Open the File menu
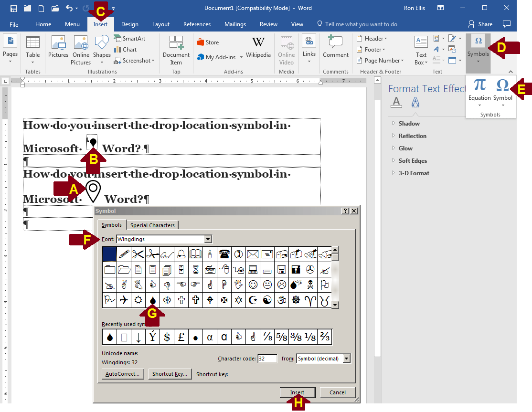This screenshot has height=412, width=532. coord(14,24)
